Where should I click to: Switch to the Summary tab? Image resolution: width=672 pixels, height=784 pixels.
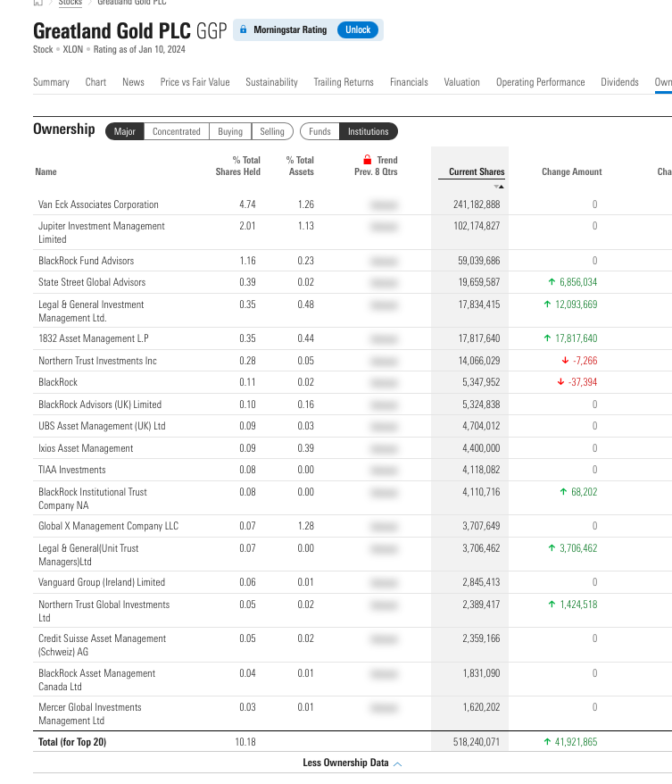[51, 82]
